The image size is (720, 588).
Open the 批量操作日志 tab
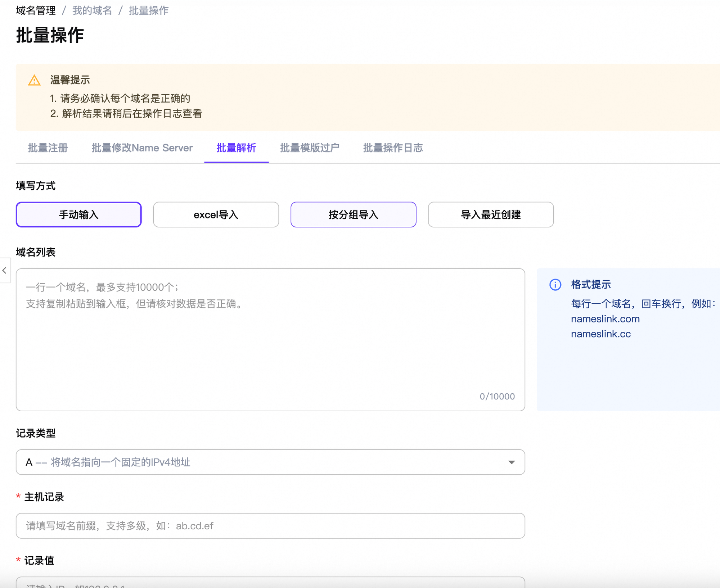[x=393, y=148]
